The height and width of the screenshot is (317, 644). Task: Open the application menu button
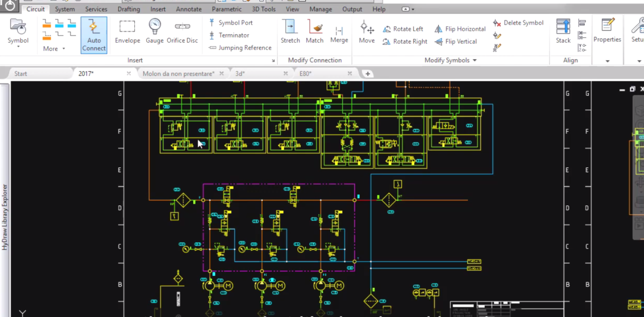9,6
